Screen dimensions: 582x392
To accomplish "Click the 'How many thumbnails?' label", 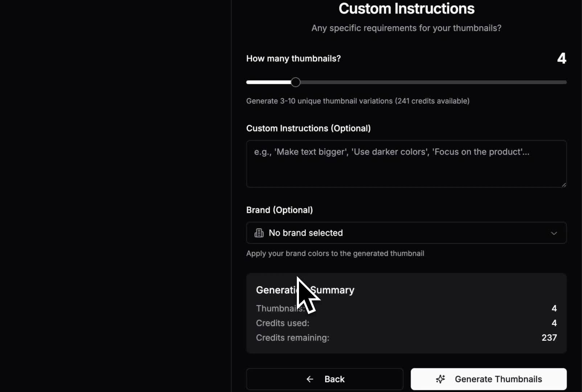I will click(x=293, y=58).
